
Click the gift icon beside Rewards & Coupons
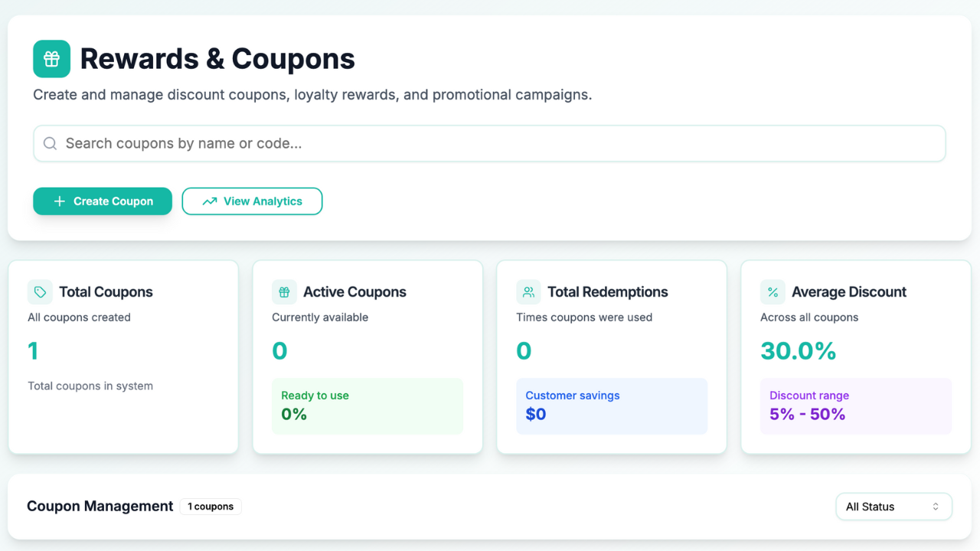[51, 58]
